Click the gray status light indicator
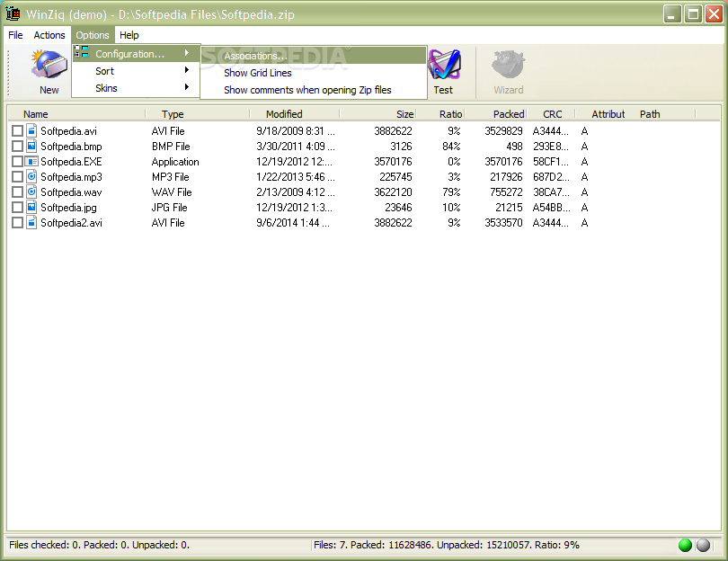728x561 pixels. pos(703,545)
